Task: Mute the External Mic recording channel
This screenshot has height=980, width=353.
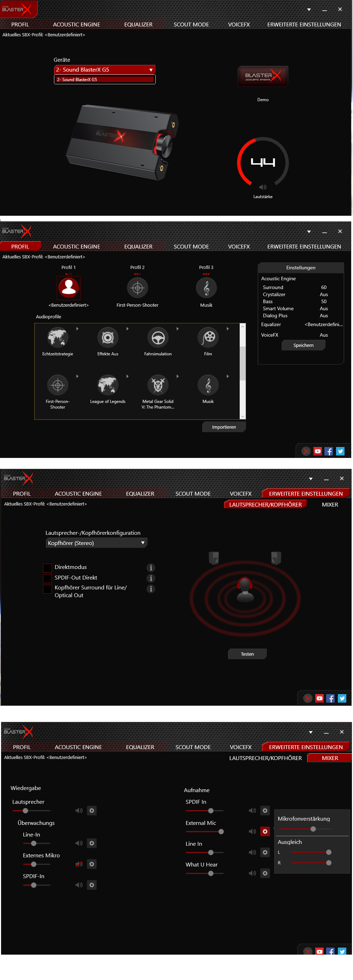Action: [x=252, y=832]
